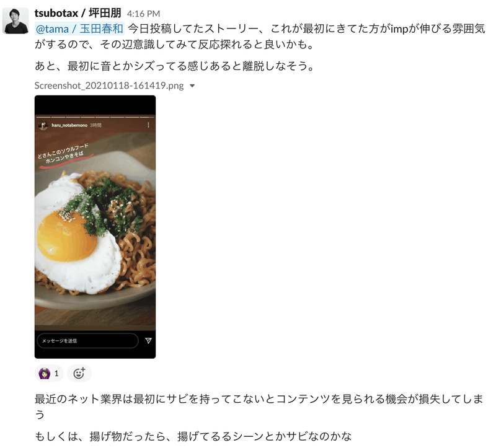The width and height of the screenshot is (496, 448).
Task: Click the haru_notabemono username in the story
Action: pyautogui.click(x=69, y=125)
